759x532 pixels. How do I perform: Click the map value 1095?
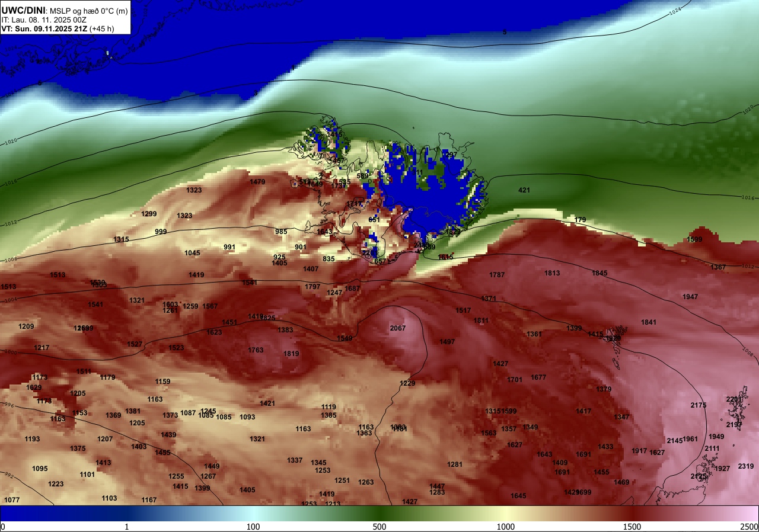tap(40, 469)
